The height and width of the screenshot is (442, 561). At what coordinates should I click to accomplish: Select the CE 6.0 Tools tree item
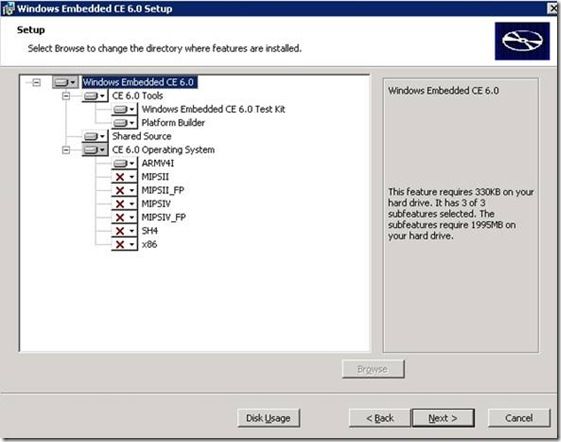pyautogui.click(x=138, y=96)
